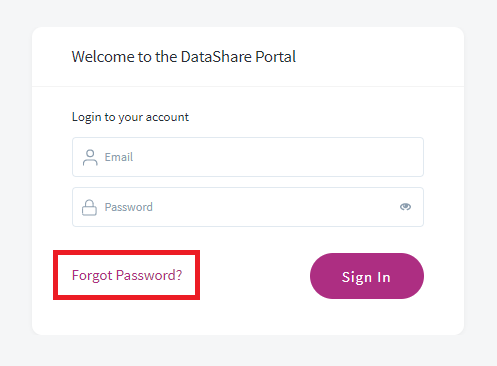This screenshot has width=497, height=366.
Task: Click the padlock icon in Password field
Action: pyautogui.click(x=89, y=207)
